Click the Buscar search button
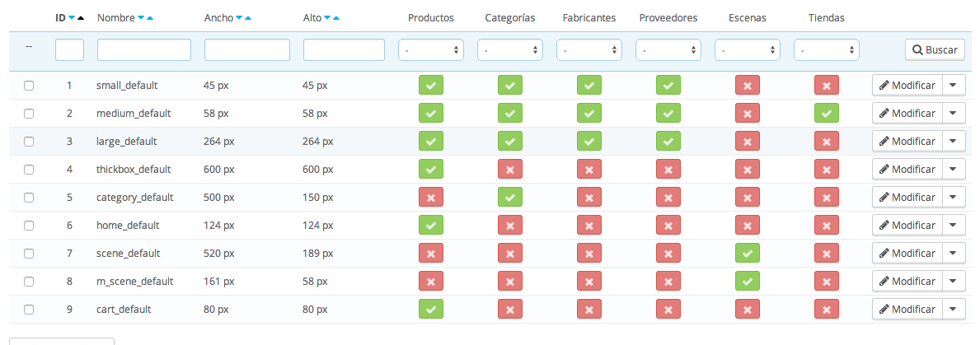Screen dimensions: 980x345 coord(935,50)
